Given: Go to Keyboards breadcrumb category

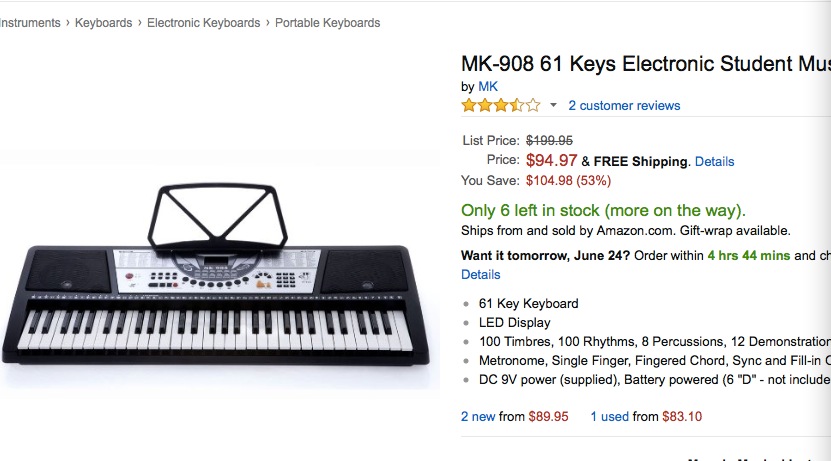Looking at the screenshot, I should click(x=103, y=23).
